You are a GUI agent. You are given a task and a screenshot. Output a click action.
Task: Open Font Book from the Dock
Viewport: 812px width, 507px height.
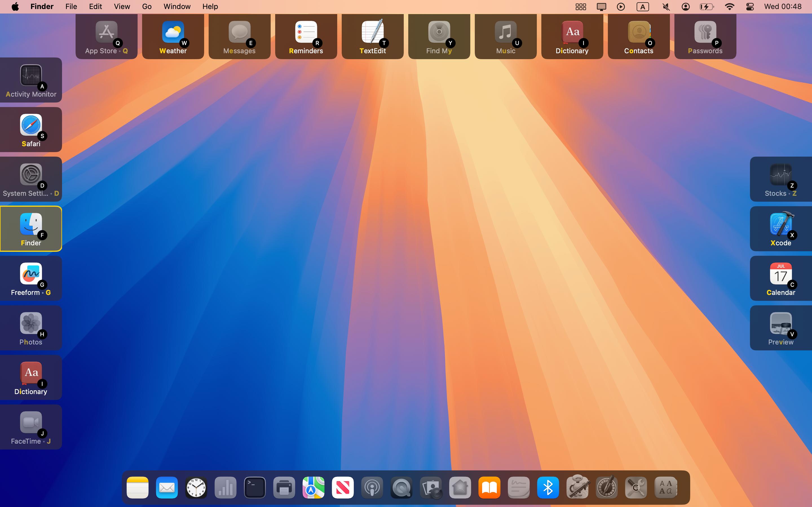665,487
